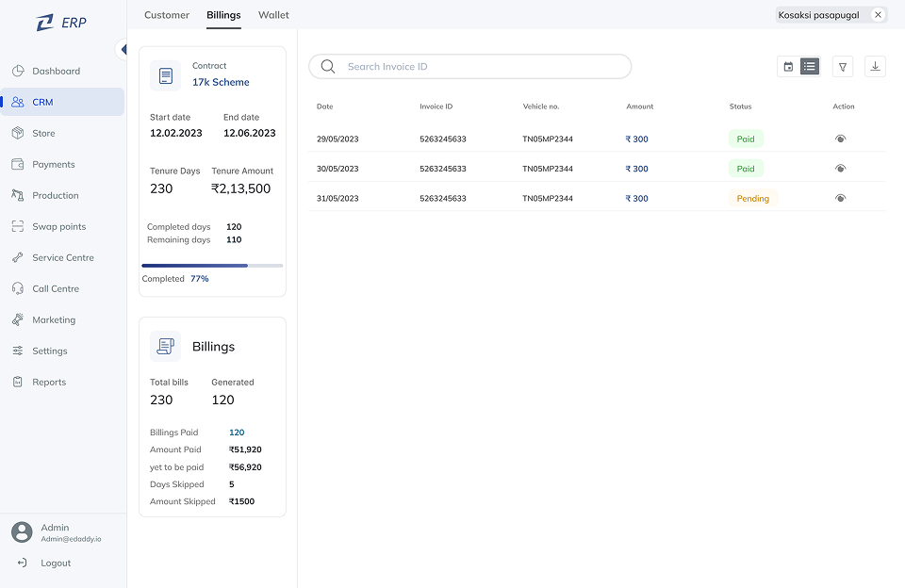The width and height of the screenshot is (905, 588).
Task: Switch to the Wallet tab
Action: point(273,15)
